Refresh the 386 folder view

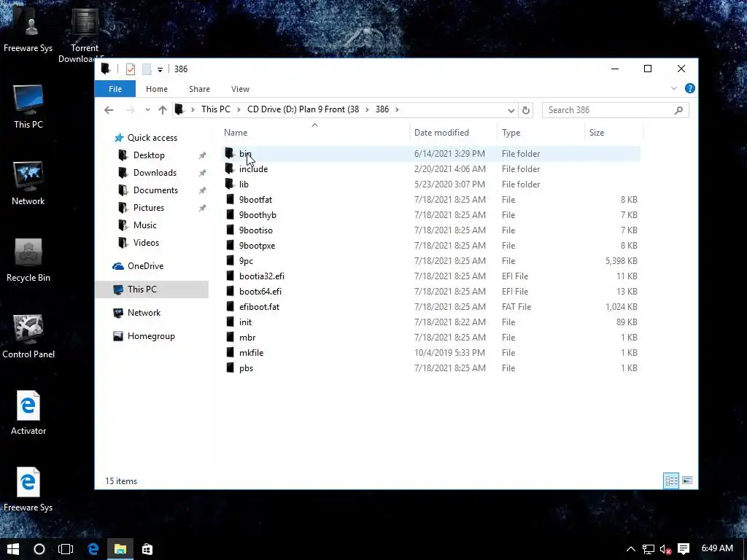tap(525, 111)
